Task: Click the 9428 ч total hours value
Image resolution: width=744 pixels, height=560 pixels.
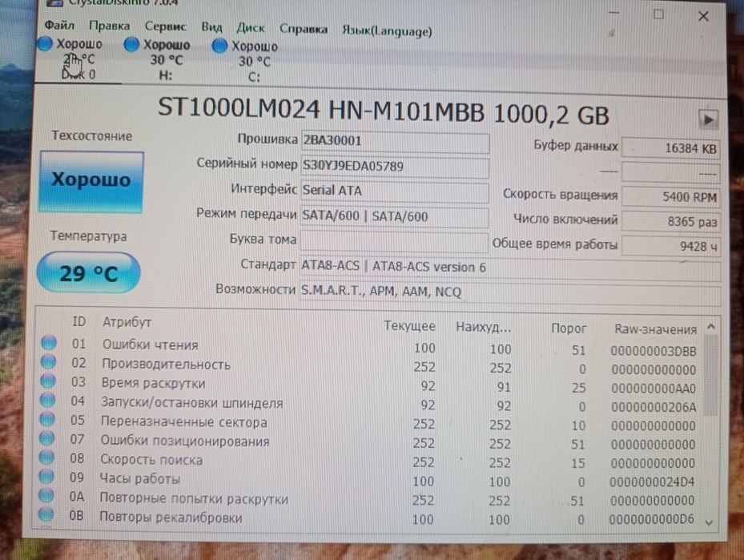Action: click(670, 246)
